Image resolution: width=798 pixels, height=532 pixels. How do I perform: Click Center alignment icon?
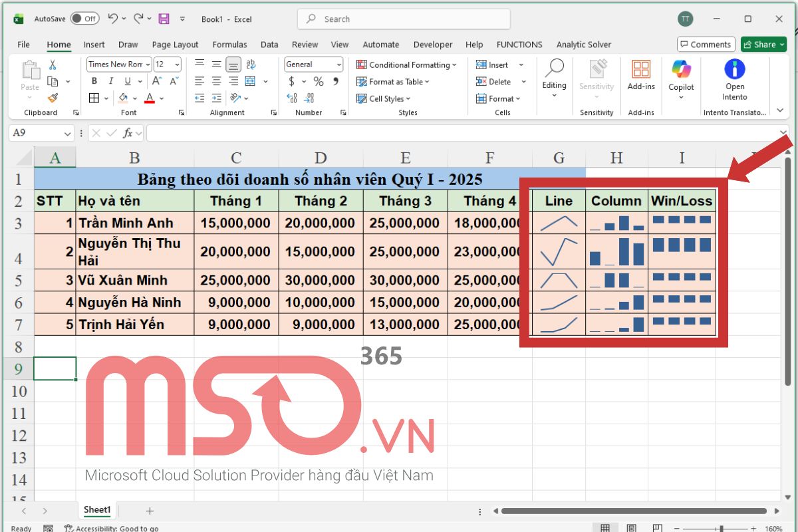(x=216, y=81)
